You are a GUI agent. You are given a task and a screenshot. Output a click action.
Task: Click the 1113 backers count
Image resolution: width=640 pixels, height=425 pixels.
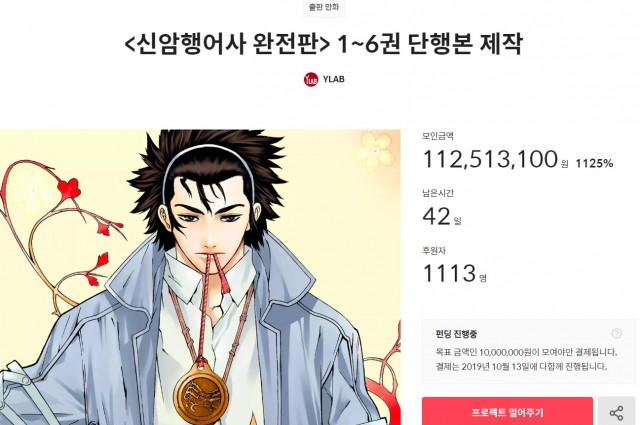coord(449,273)
